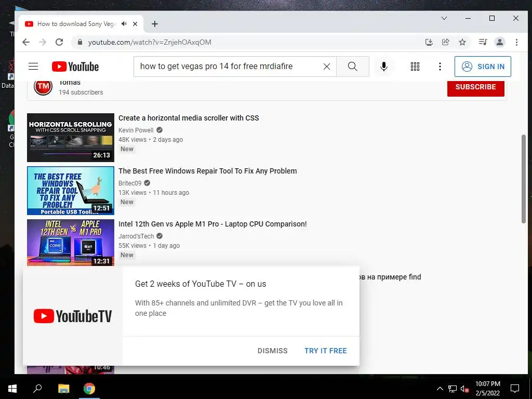View site info via the padlock icon
The width and height of the screenshot is (532, 399).
[80, 42]
